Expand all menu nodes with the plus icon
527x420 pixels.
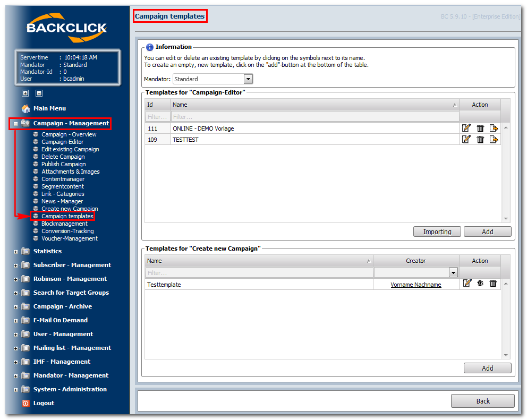[x=25, y=93]
